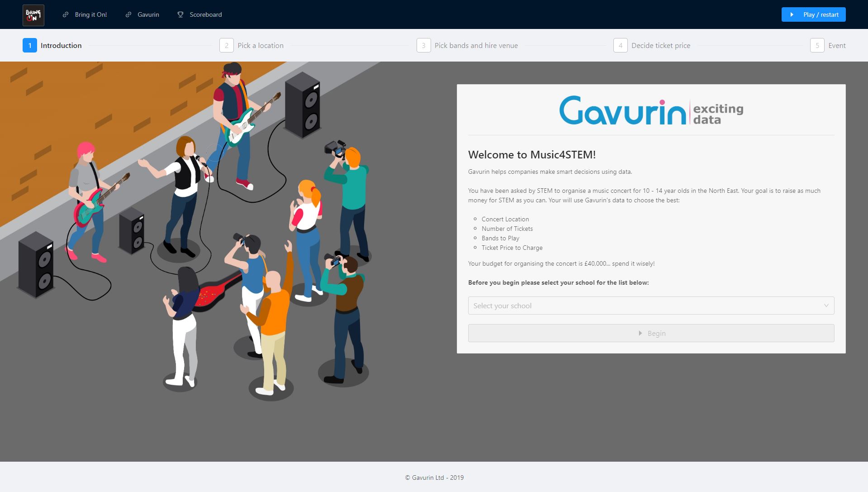Click the step number 5 badge
Screen dimensions: 868x492
click(817, 45)
